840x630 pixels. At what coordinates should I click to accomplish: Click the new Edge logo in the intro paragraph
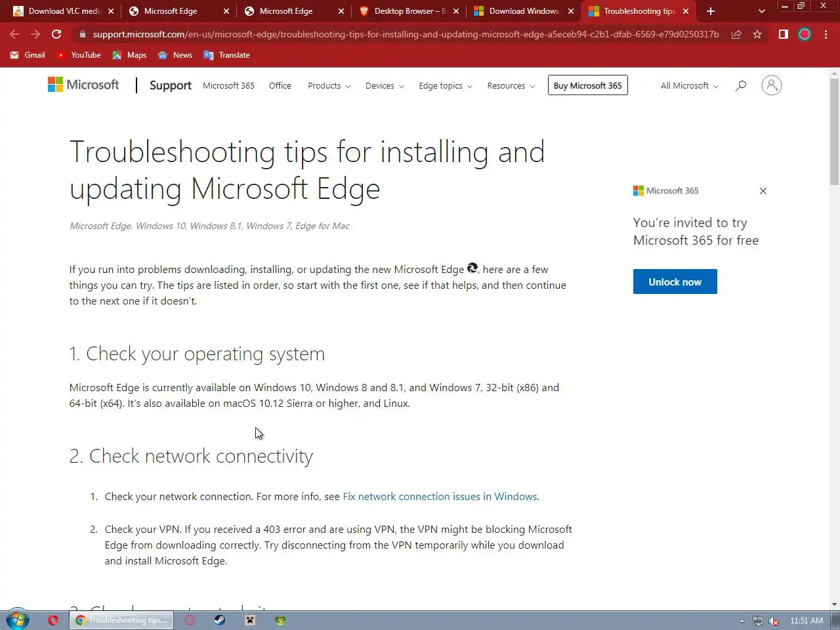click(x=472, y=268)
